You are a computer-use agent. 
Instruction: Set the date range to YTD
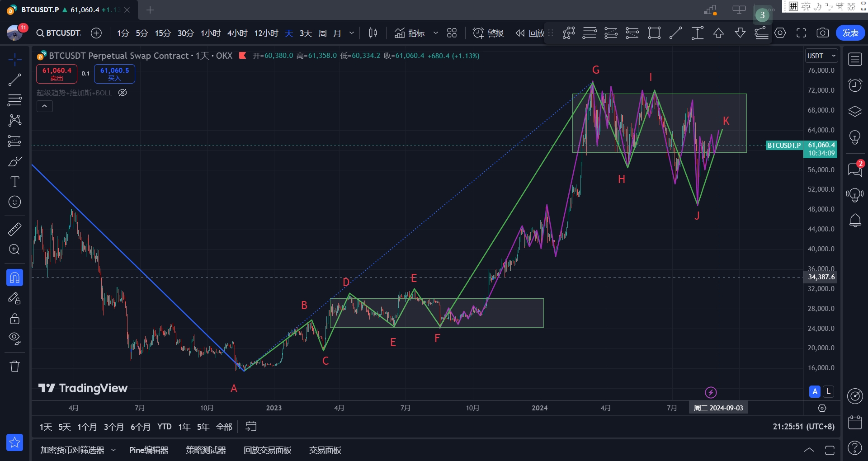[165, 427]
